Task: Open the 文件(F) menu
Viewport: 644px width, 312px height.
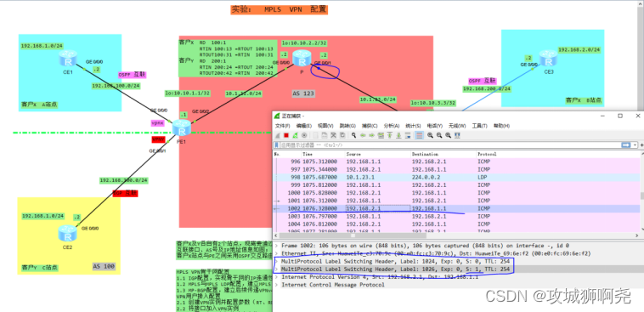Action: (283, 126)
